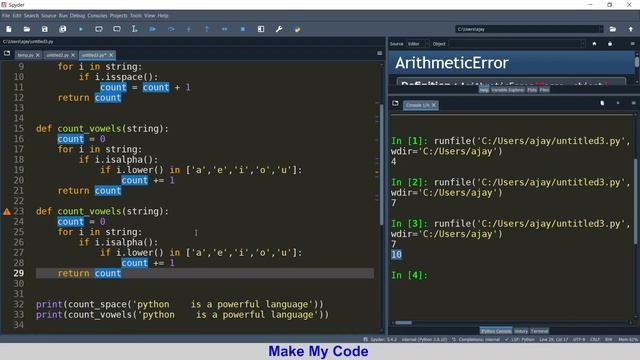The height and width of the screenshot is (360, 640).
Task: Open the console tab browse button
Action: [395, 104]
